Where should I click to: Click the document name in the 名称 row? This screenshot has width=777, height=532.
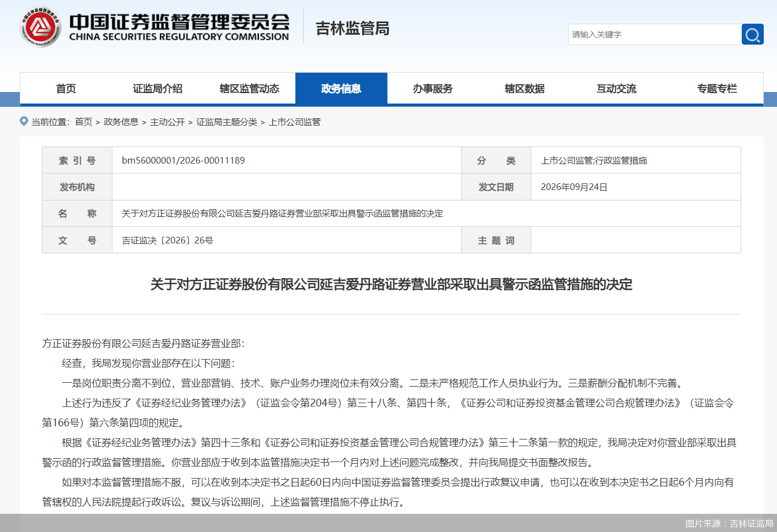[282, 213]
